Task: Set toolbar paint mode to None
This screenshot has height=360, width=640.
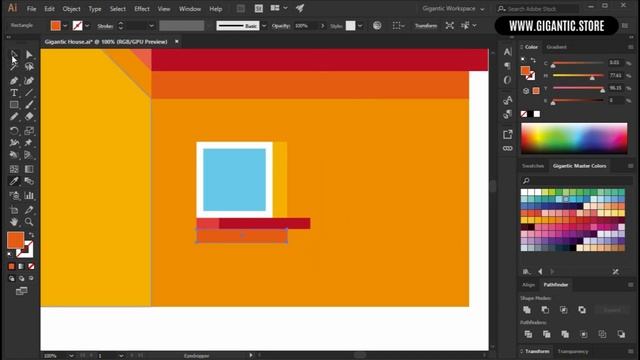Action: click(x=31, y=267)
